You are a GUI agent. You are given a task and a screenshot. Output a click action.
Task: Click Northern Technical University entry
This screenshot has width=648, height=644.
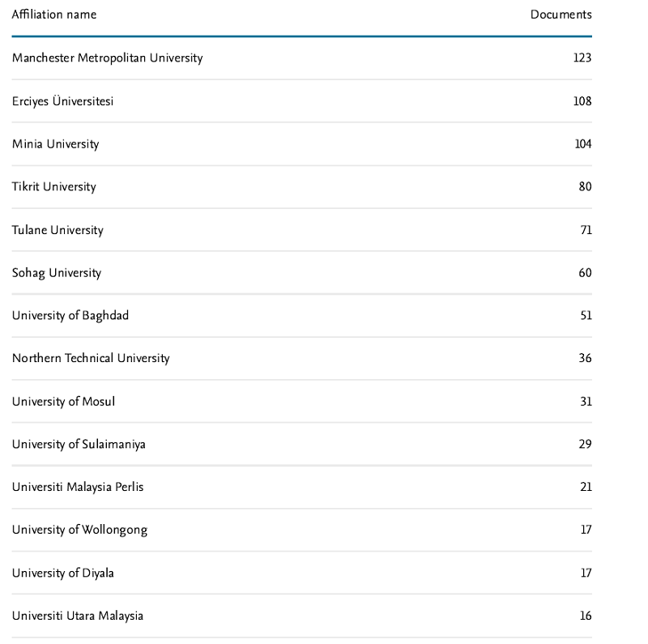[x=91, y=359]
